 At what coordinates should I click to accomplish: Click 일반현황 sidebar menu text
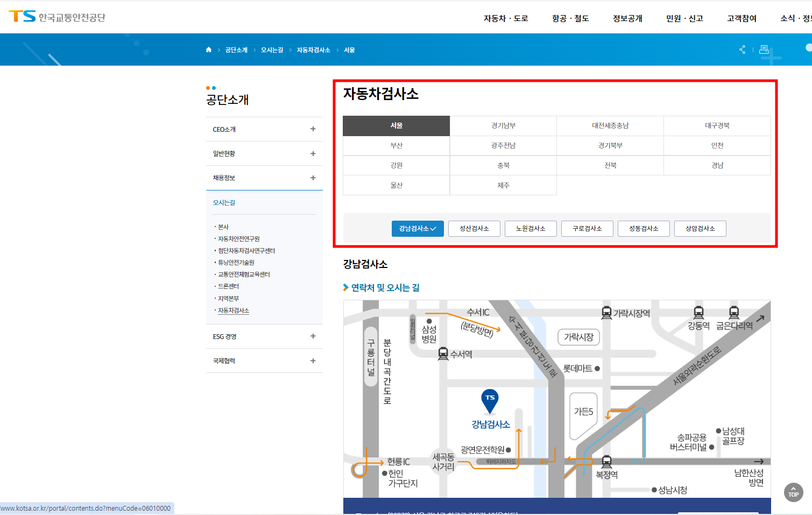point(224,154)
